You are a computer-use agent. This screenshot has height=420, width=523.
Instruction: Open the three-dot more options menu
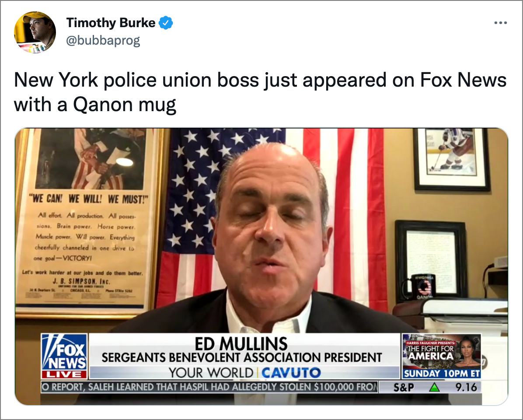tap(500, 23)
